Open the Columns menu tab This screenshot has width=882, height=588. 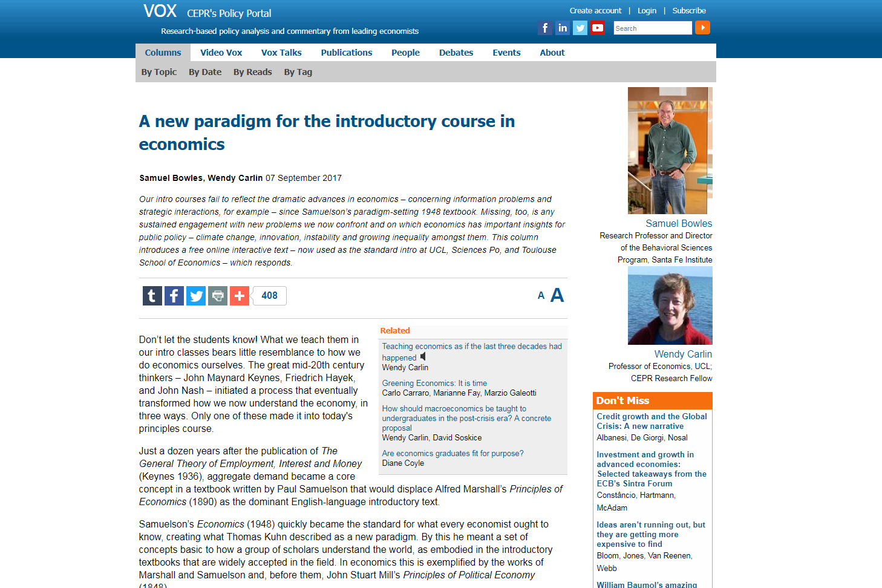pyautogui.click(x=163, y=53)
